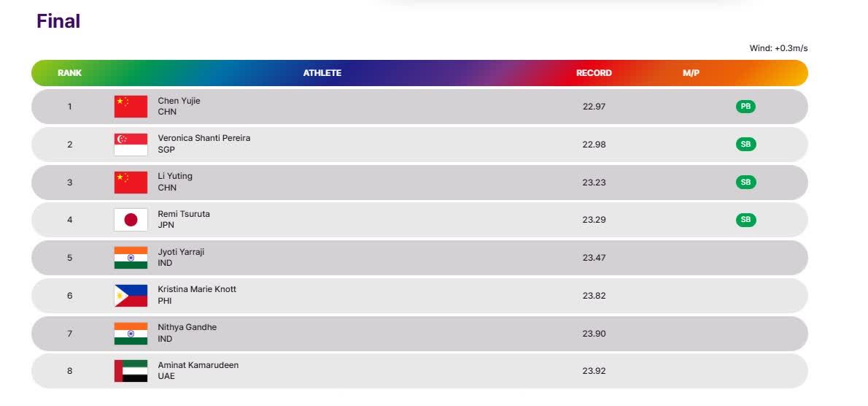This screenshot has width=868, height=406.
Task: Click India flag next to Jyoti Yarraji
Action: coord(131,258)
